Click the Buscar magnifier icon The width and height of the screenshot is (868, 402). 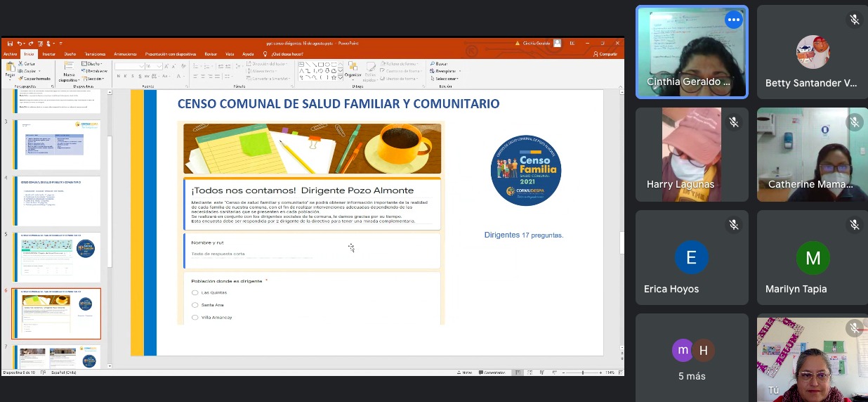coord(432,64)
